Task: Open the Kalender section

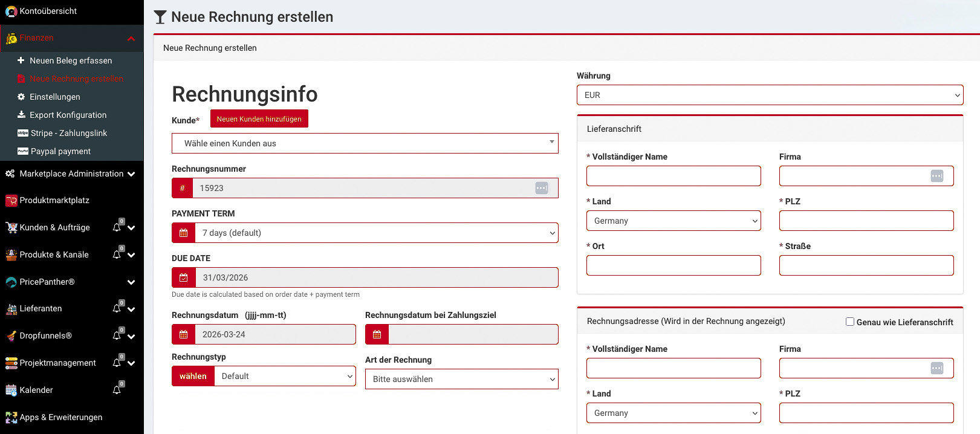Action: 36,390
